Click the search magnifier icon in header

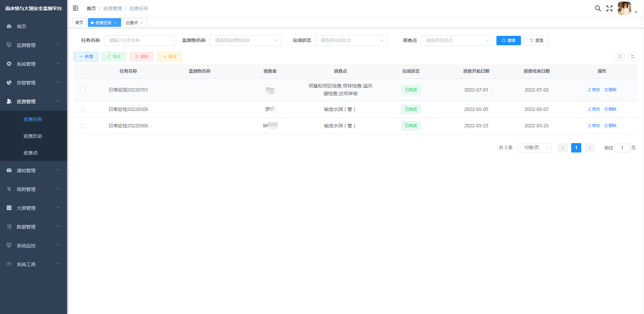pyautogui.click(x=598, y=8)
